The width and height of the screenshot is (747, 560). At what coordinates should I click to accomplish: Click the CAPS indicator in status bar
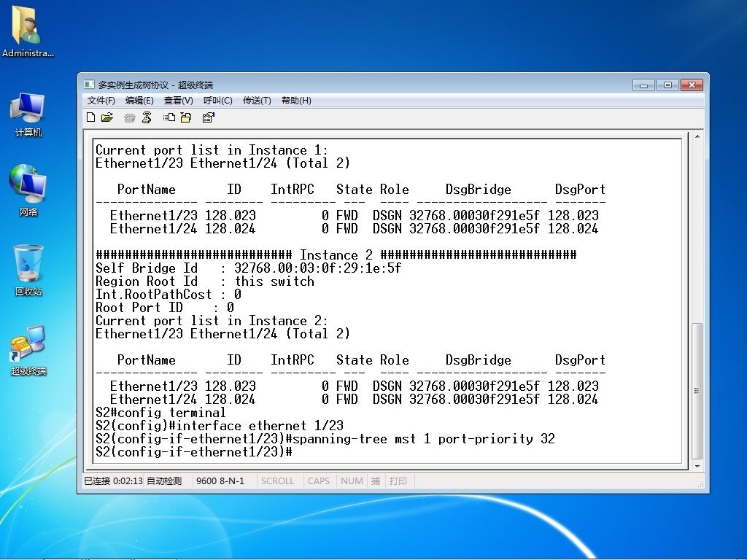click(319, 481)
